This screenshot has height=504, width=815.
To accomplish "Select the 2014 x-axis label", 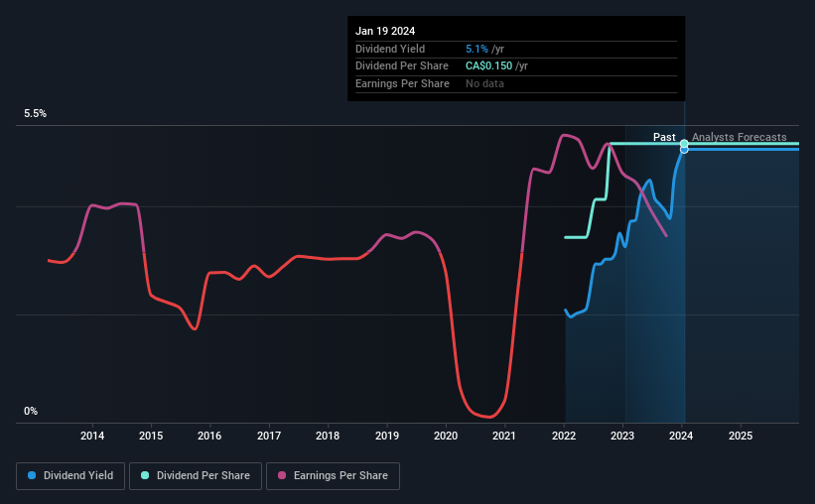I will tap(92, 436).
